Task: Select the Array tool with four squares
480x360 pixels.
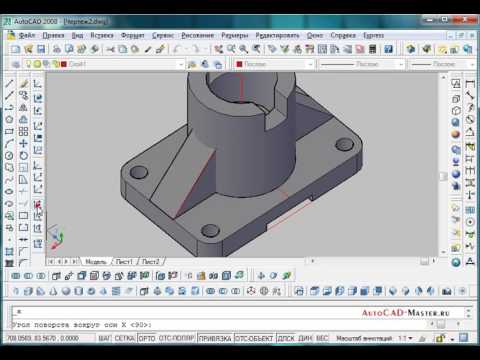Action: pos(23,131)
